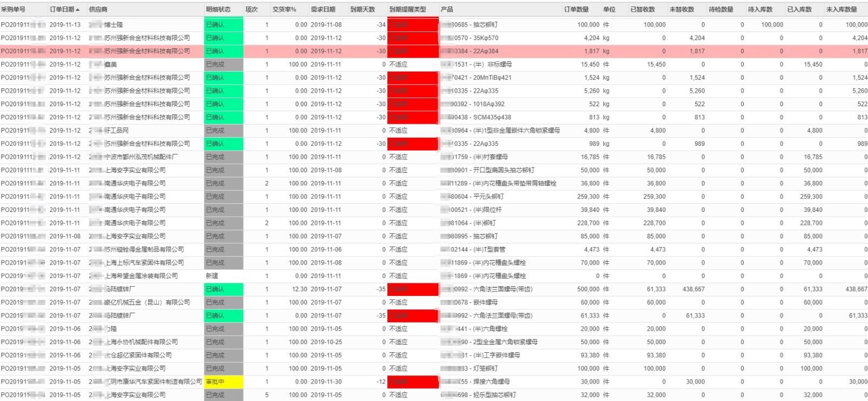Select the 2019-10-25 required date cell

point(326,342)
